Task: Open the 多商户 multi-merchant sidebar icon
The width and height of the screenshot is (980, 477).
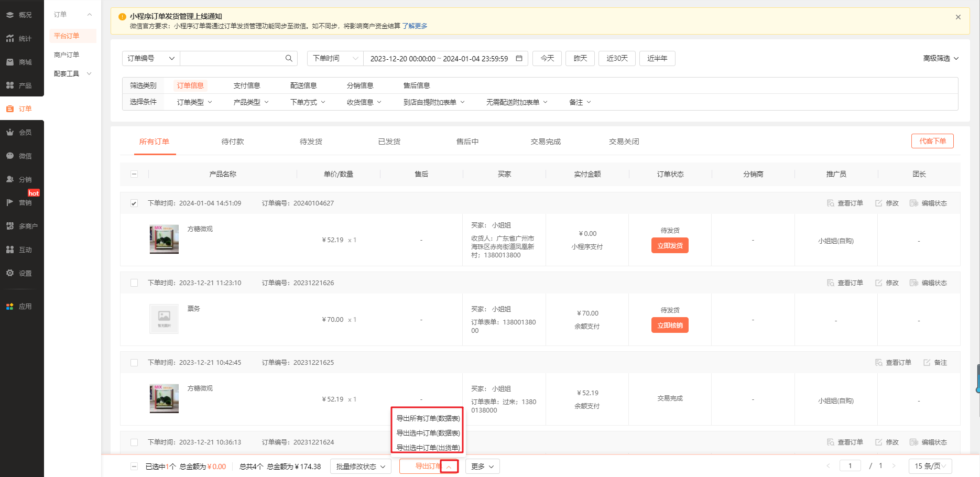Action: point(10,226)
